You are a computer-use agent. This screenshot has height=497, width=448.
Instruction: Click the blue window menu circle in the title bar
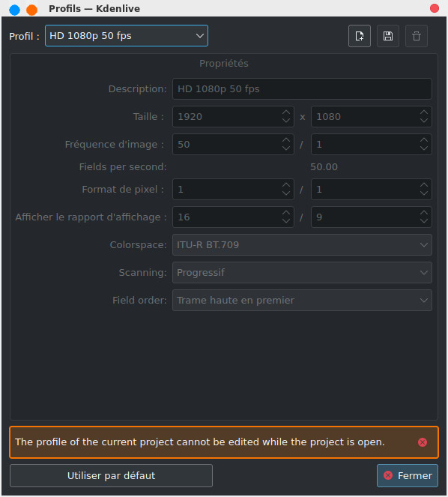[14, 10]
